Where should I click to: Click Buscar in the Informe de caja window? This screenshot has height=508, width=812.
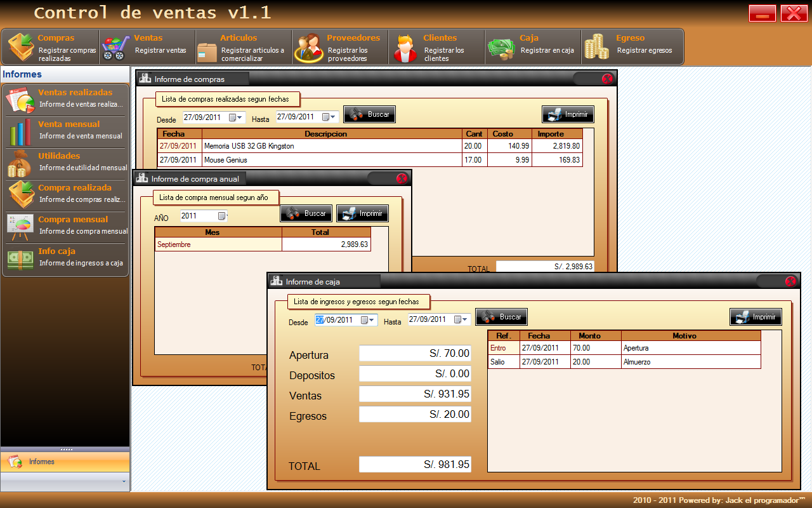[x=501, y=316]
